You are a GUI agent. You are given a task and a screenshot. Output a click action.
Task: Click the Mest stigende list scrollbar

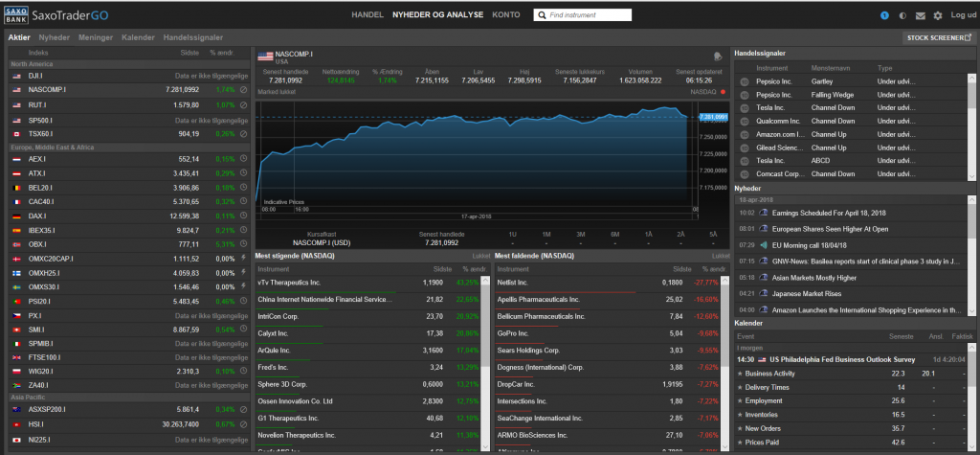tap(485, 363)
